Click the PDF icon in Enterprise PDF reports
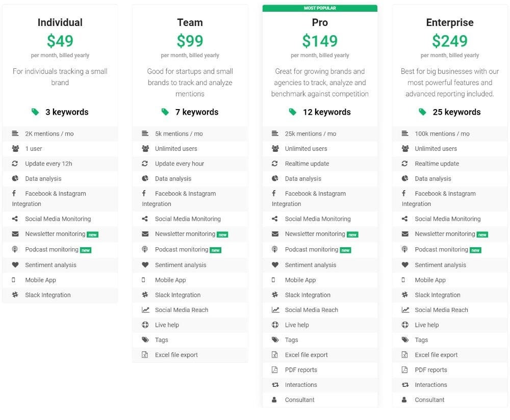 tap(404, 370)
